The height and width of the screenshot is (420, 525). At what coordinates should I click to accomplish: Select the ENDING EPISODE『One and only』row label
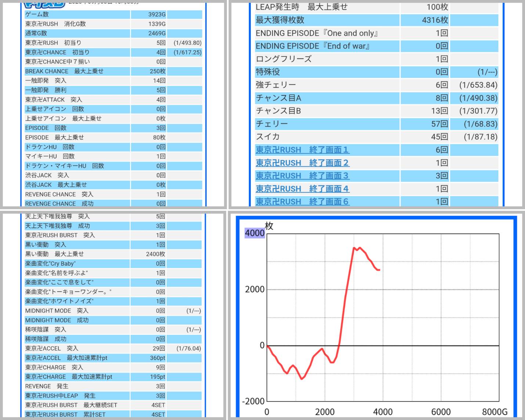317,33
